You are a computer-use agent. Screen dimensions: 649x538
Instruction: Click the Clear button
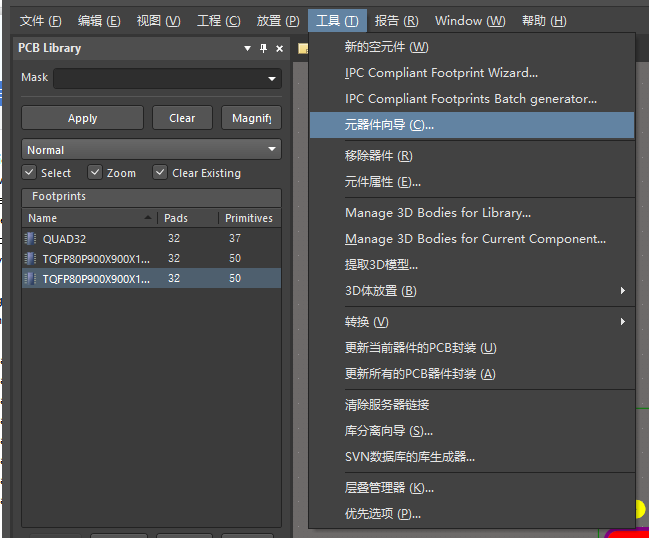click(182, 118)
